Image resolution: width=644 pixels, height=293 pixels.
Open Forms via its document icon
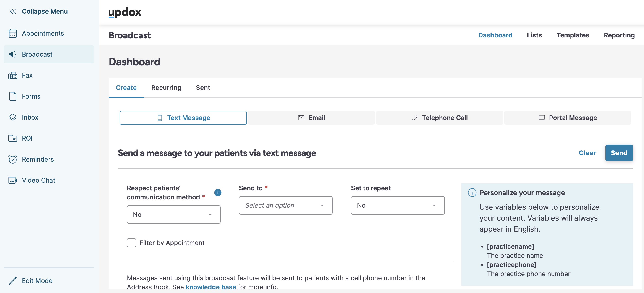[13, 96]
